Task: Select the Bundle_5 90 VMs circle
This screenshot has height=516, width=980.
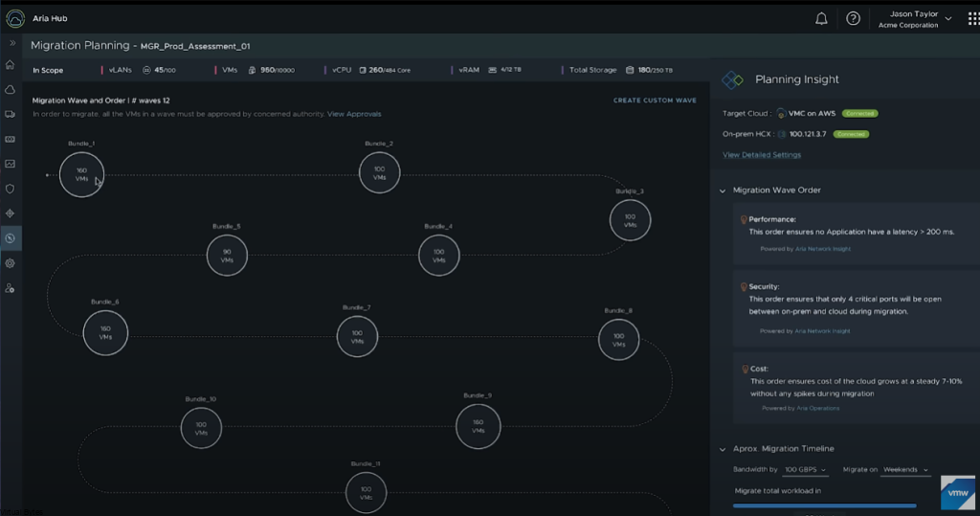Action: 227,256
